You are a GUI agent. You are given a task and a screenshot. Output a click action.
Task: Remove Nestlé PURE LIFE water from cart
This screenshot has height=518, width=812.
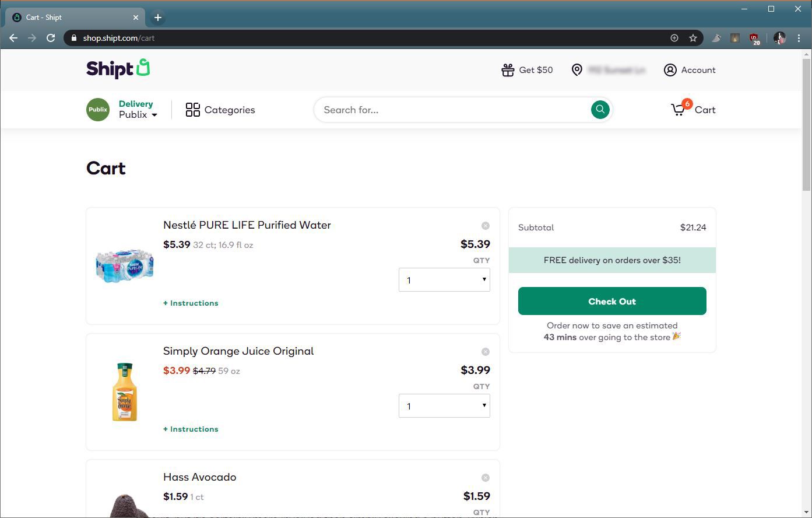tap(486, 226)
